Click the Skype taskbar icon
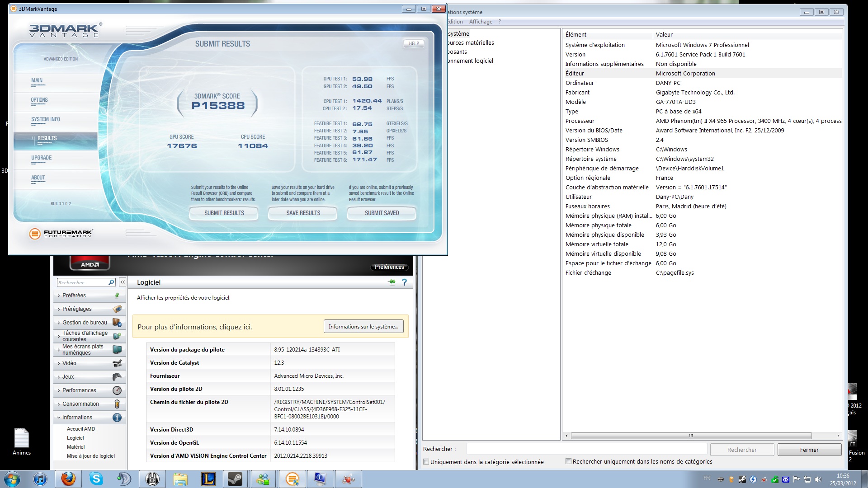The width and height of the screenshot is (868, 488). (96, 479)
